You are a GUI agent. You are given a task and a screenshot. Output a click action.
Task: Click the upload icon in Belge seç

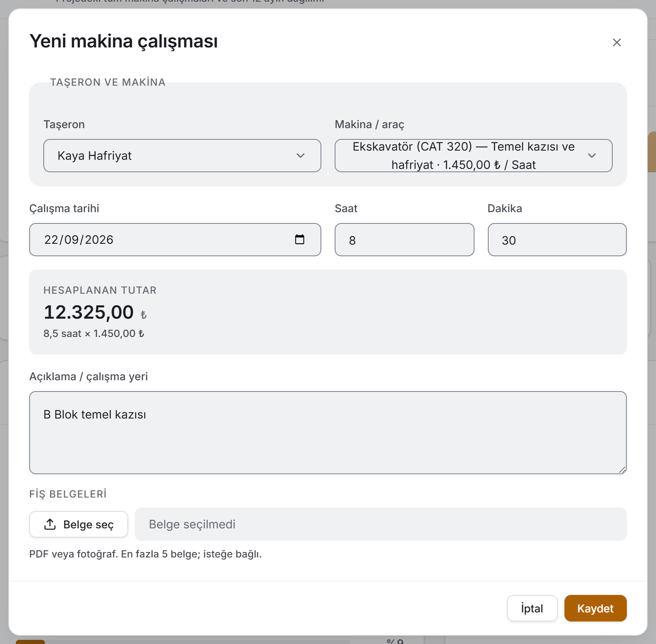tap(50, 524)
